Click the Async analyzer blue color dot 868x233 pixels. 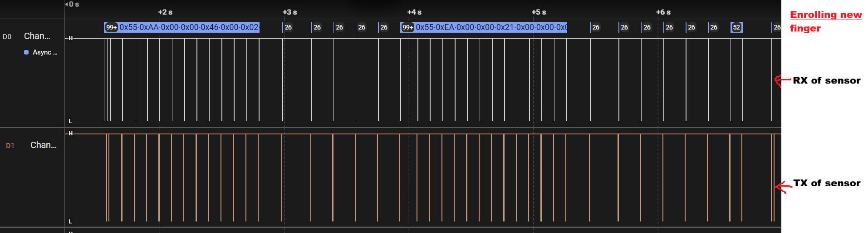tap(26, 52)
